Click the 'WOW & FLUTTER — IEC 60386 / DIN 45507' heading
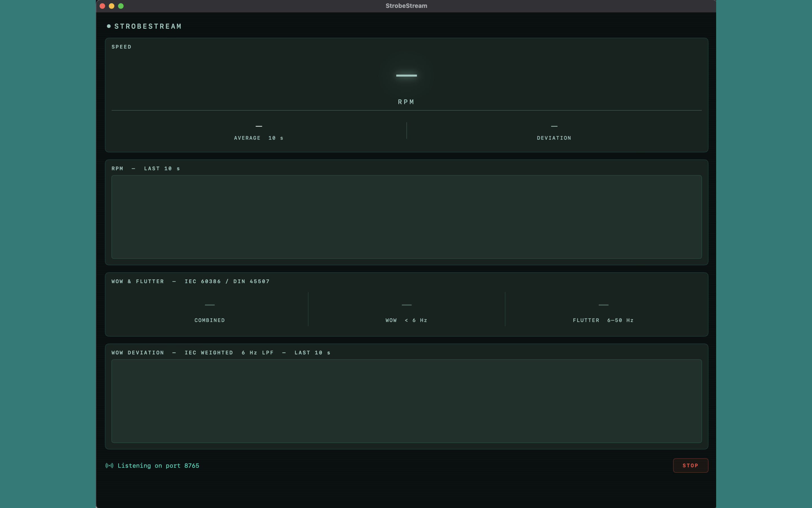This screenshot has height=508, width=812. point(191,282)
